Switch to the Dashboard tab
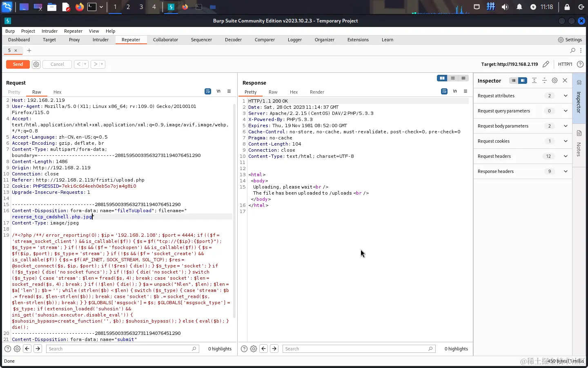This screenshot has height=368, width=588. pos(19,40)
